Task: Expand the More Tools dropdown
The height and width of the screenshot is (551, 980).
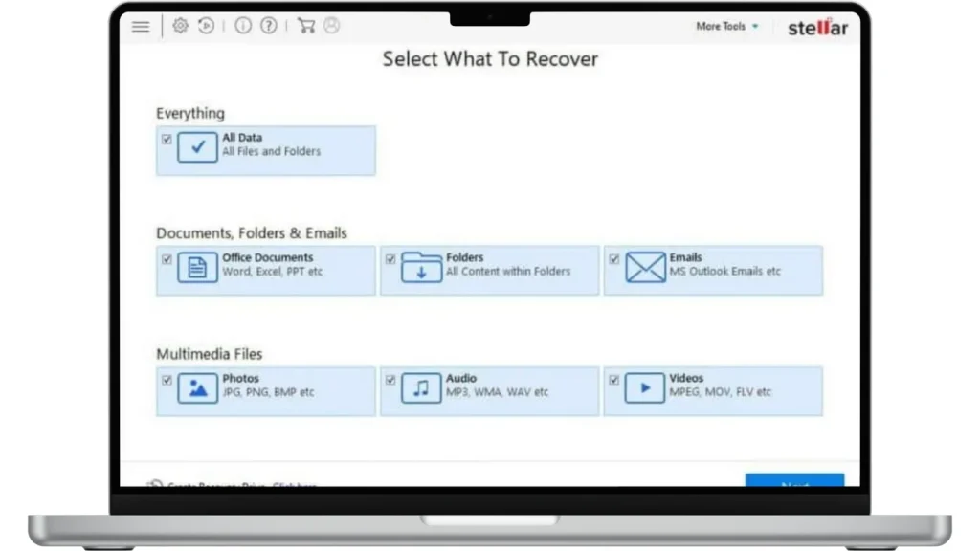Action: [x=726, y=27]
